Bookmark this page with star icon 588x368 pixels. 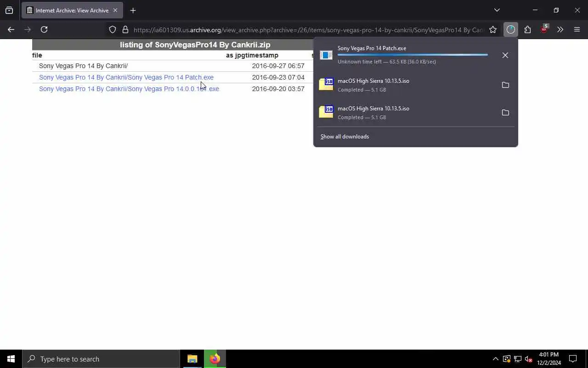coord(493,29)
